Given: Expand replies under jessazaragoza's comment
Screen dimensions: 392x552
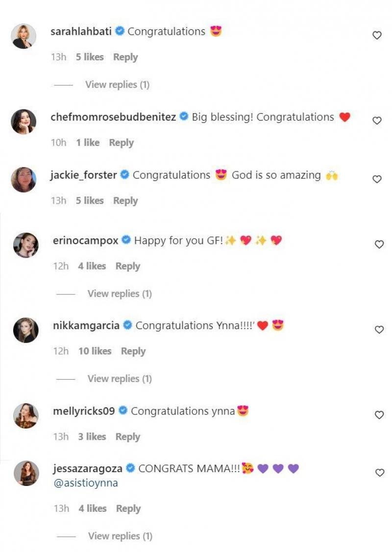Looking at the screenshot, I should point(120,536).
